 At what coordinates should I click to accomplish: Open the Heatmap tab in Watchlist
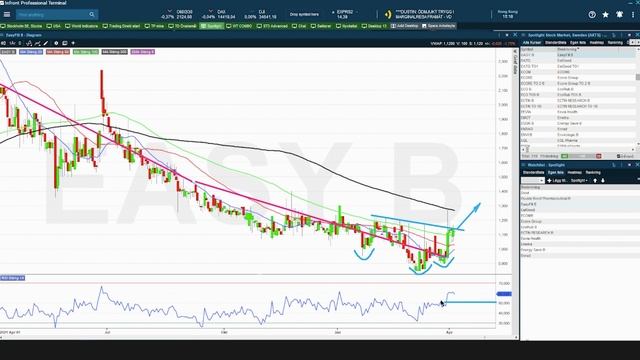[x=574, y=173]
